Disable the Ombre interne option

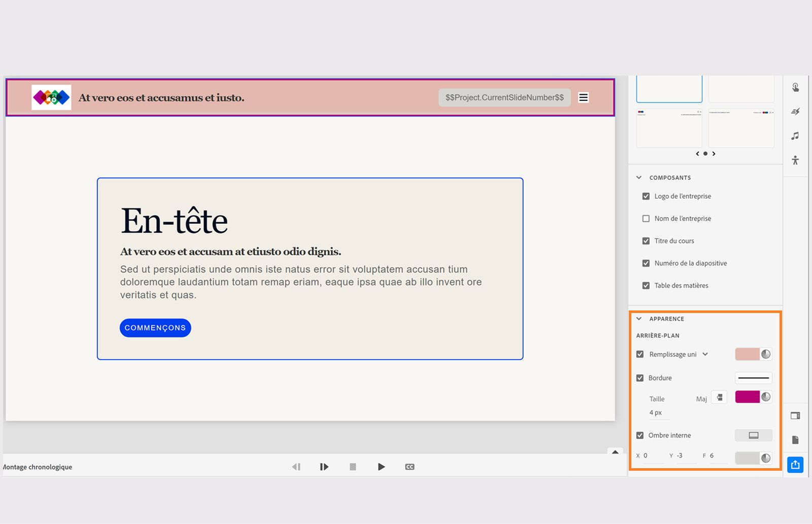click(640, 435)
